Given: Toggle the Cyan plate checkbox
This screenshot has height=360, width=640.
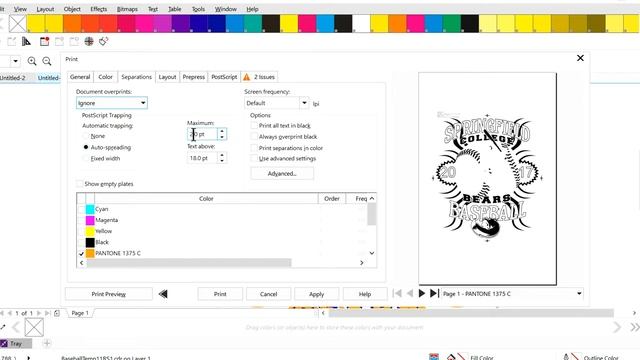Looking at the screenshot, I should (x=81, y=209).
